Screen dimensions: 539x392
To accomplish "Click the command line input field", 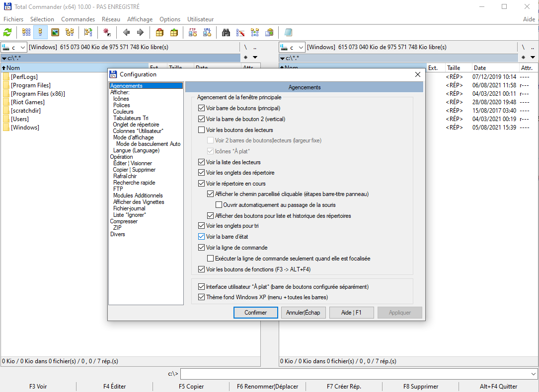I will [x=355, y=374].
